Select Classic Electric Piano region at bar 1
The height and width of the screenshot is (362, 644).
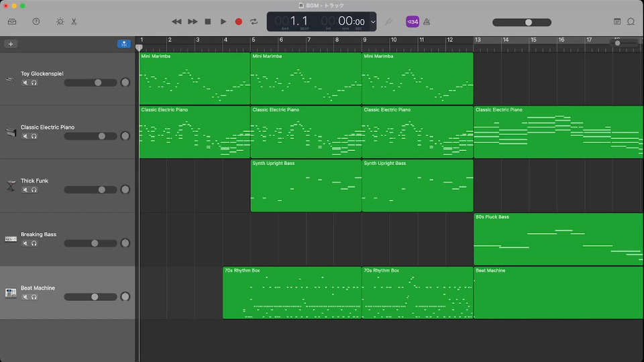coord(195,132)
